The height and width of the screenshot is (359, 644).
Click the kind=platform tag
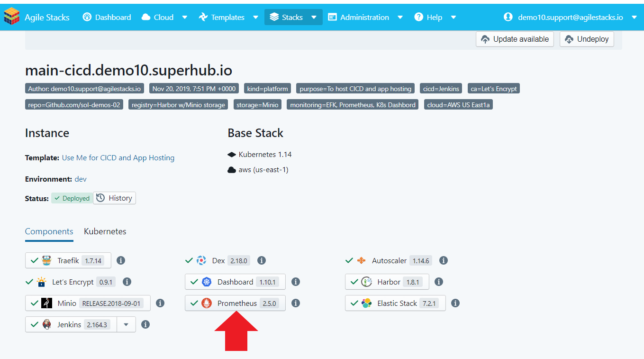pos(267,89)
